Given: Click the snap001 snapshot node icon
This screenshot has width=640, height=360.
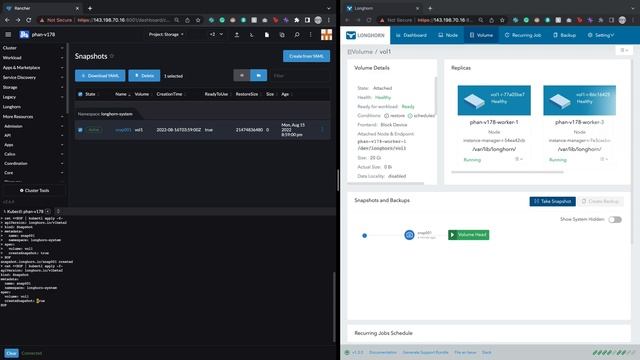Looking at the screenshot, I should pos(409,235).
